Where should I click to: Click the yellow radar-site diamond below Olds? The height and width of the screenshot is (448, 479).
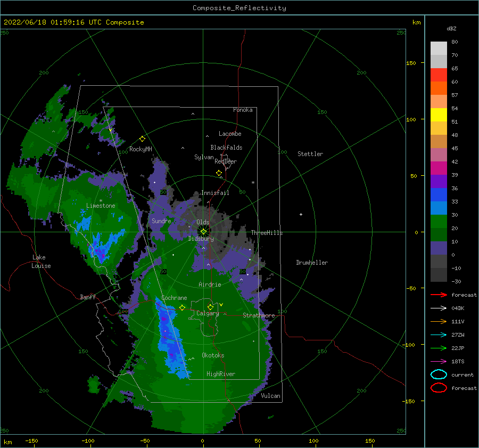(x=203, y=232)
